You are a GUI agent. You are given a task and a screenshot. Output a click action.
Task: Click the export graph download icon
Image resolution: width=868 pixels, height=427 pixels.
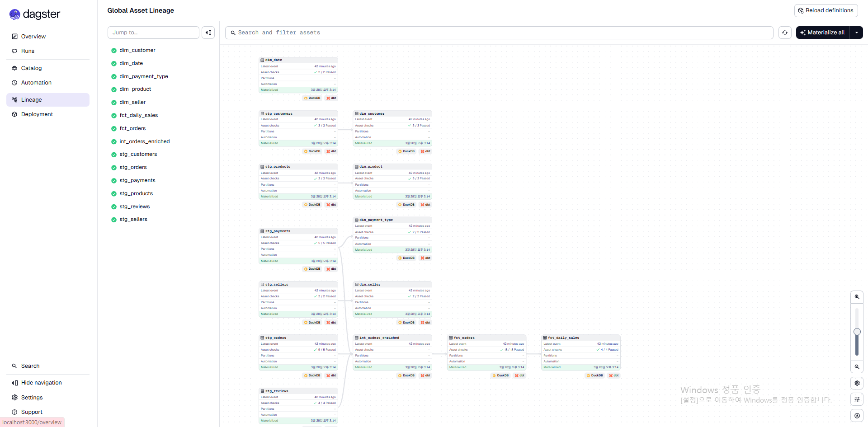857,416
